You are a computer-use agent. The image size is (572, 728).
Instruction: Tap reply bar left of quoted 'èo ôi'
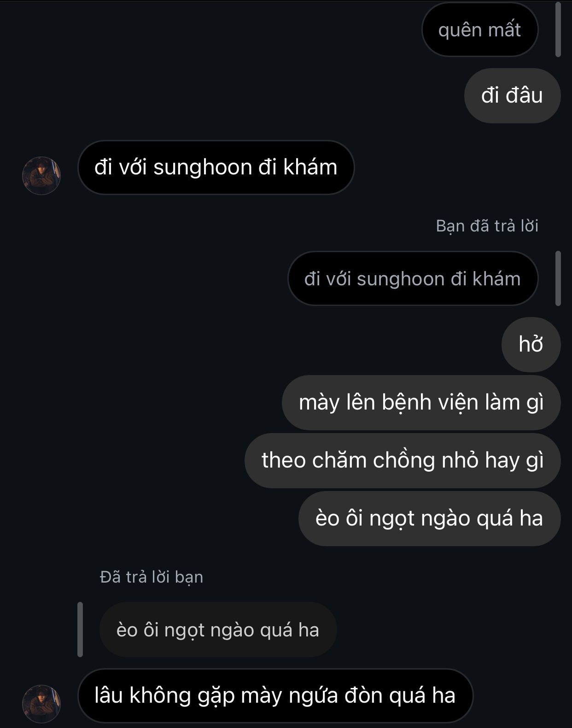tap(80, 630)
